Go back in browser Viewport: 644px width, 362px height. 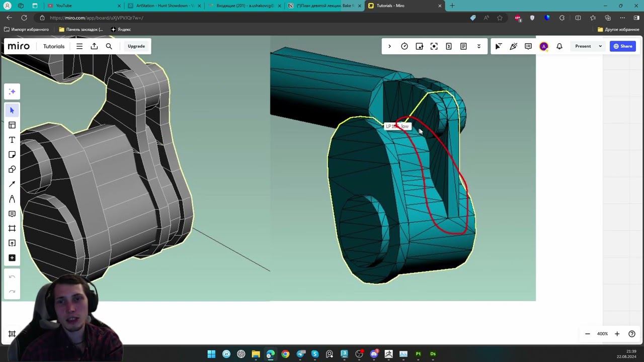click(x=9, y=18)
